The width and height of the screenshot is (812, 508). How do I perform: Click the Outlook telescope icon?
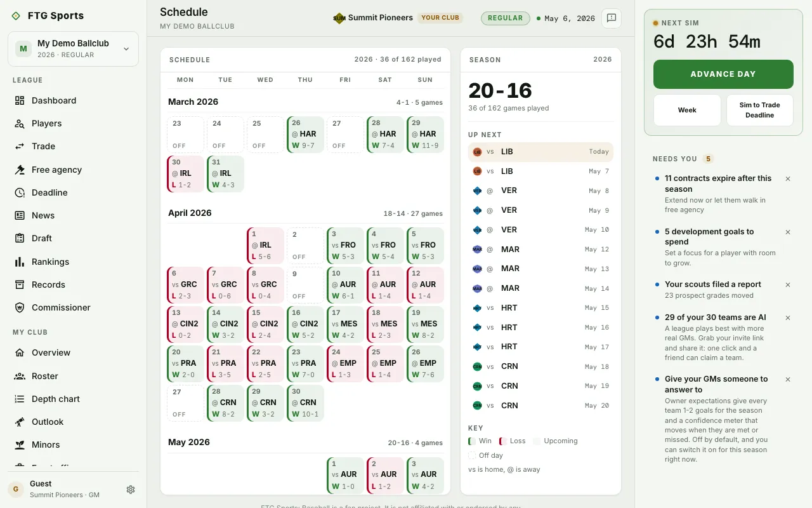click(20, 422)
